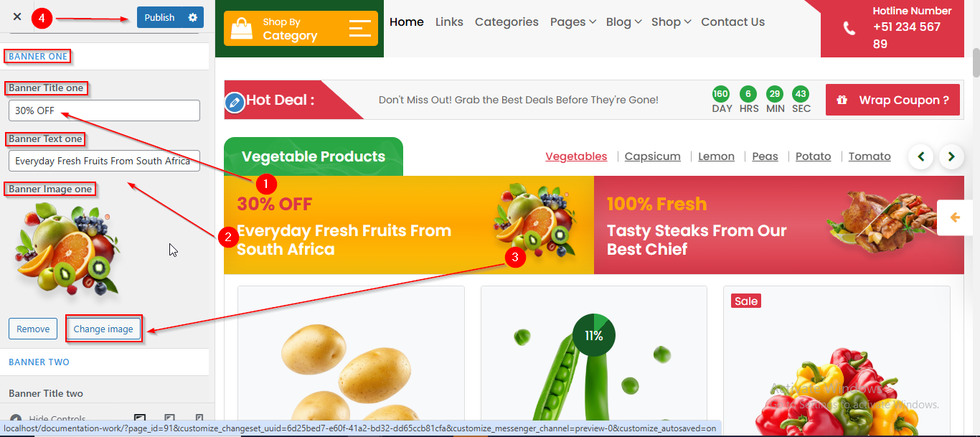
Task: Click the page vertical scrollbar thumb
Action: tap(976, 62)
